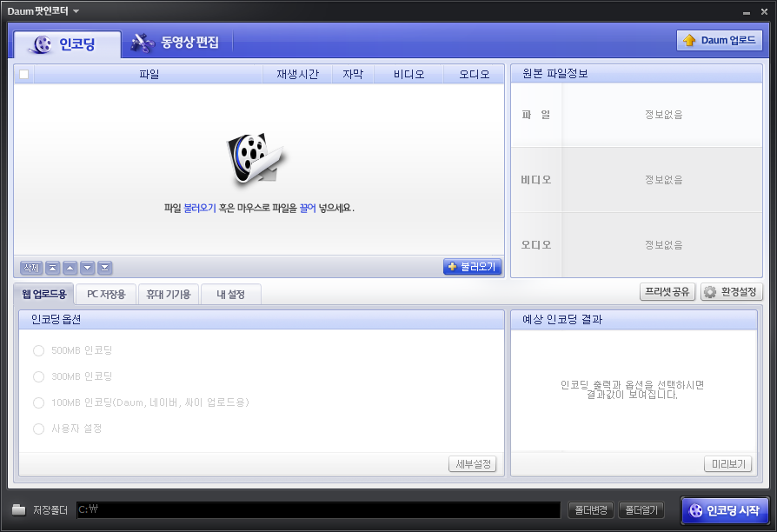Click the blue 불러오기 button
This screenshot has height=532, width=777.
[x=472, y=267]
